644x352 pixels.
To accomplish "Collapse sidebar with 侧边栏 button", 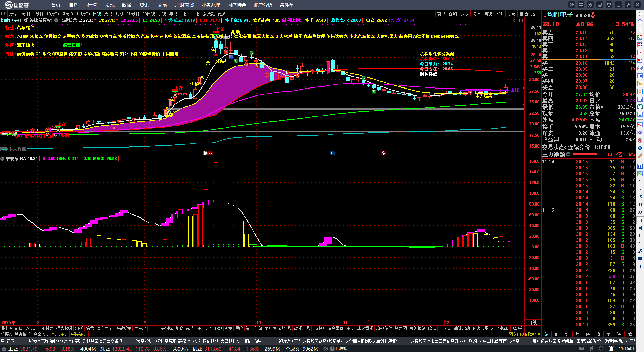I will click(x=532, y=334).
